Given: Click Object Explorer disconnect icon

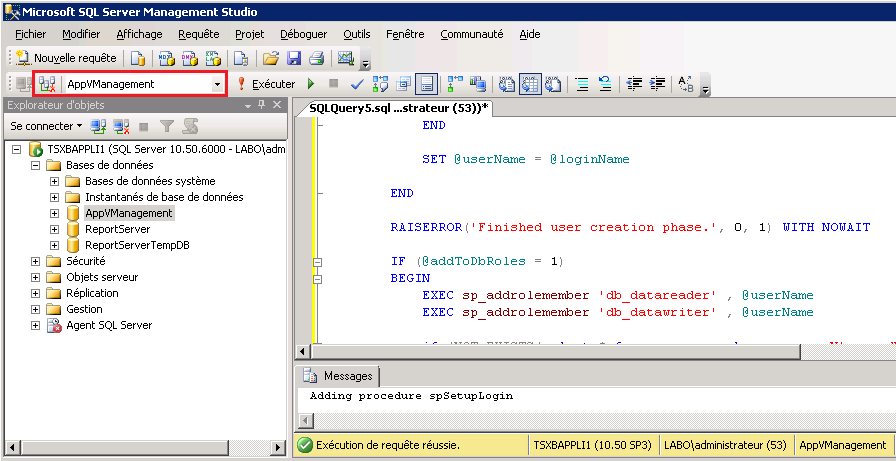Looking at the screenshot, I should (121, 126).
